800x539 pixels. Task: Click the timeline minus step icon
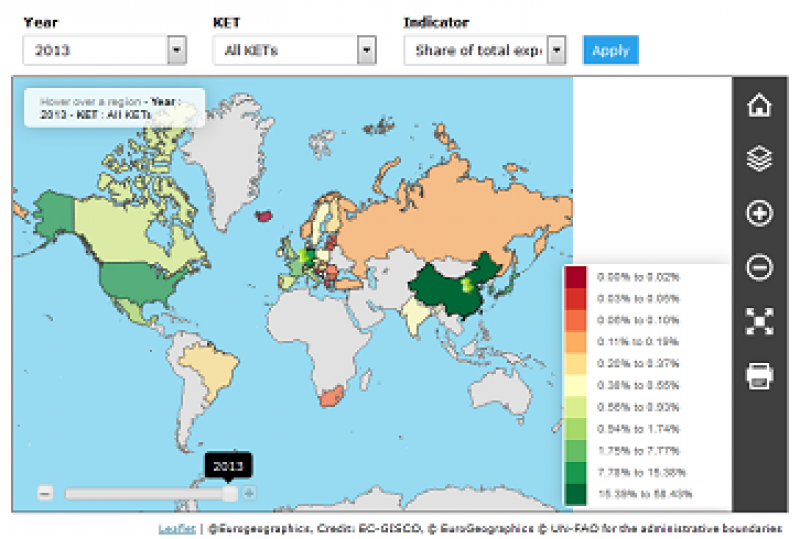point(45,493)
